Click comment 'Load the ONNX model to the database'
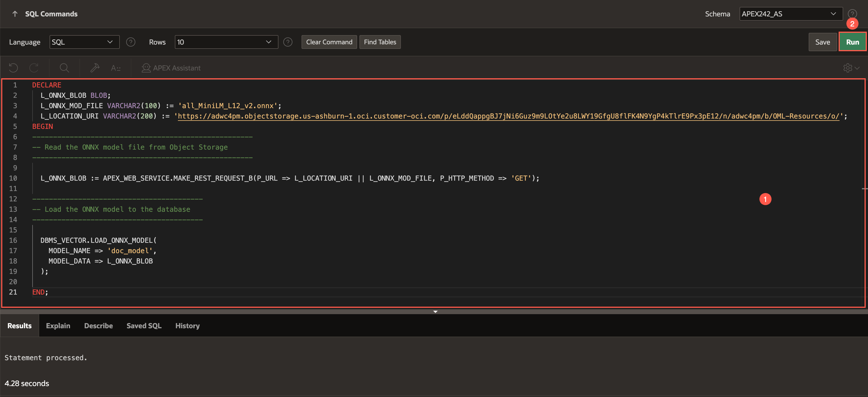Viewport: 868px width, 397px height. [111, 209]
